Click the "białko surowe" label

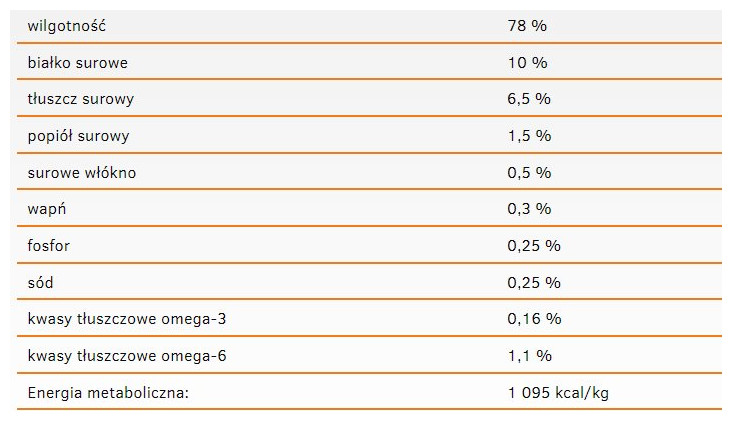78,63
